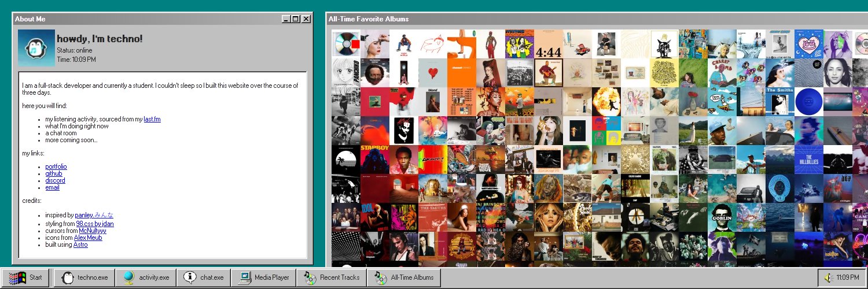Select the 4:44 album cover
868x289 pixels.
coord(549,44)
